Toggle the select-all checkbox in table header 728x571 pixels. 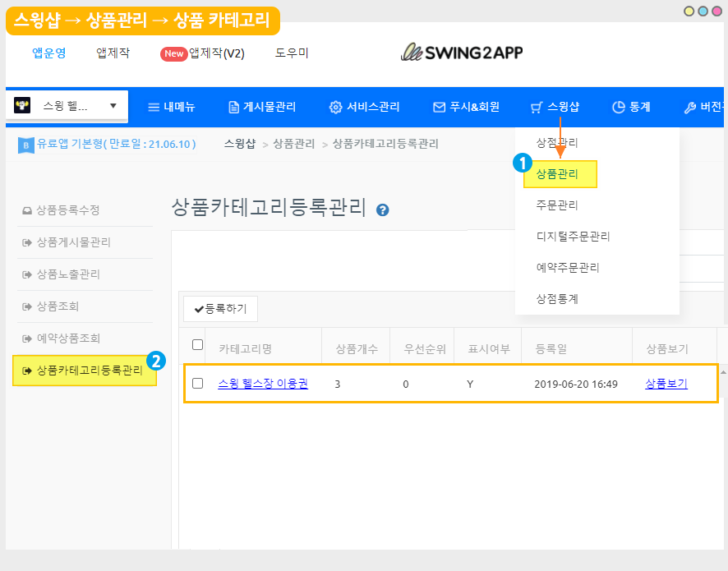197,345
